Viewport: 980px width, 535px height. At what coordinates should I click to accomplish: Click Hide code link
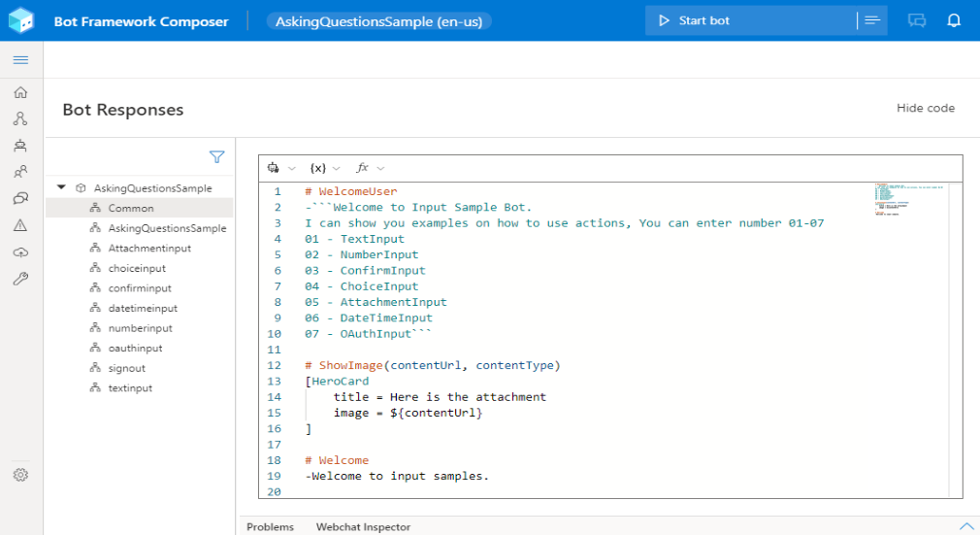[926, 108]
